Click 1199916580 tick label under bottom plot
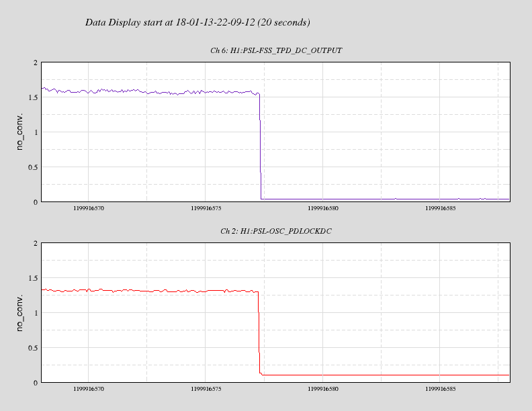This screenshot has height=411, width=532. [x=322, y=389]
